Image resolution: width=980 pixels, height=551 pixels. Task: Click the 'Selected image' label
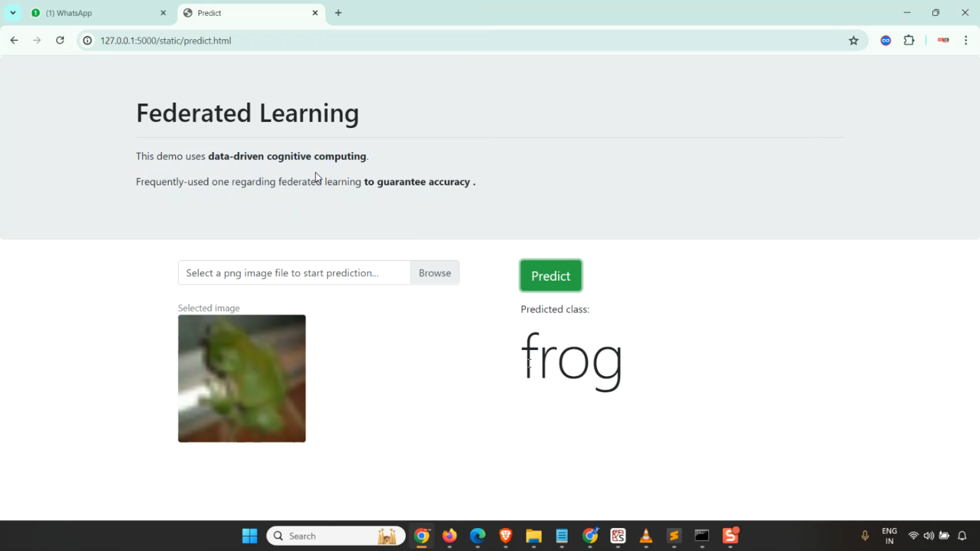(209, 308)
